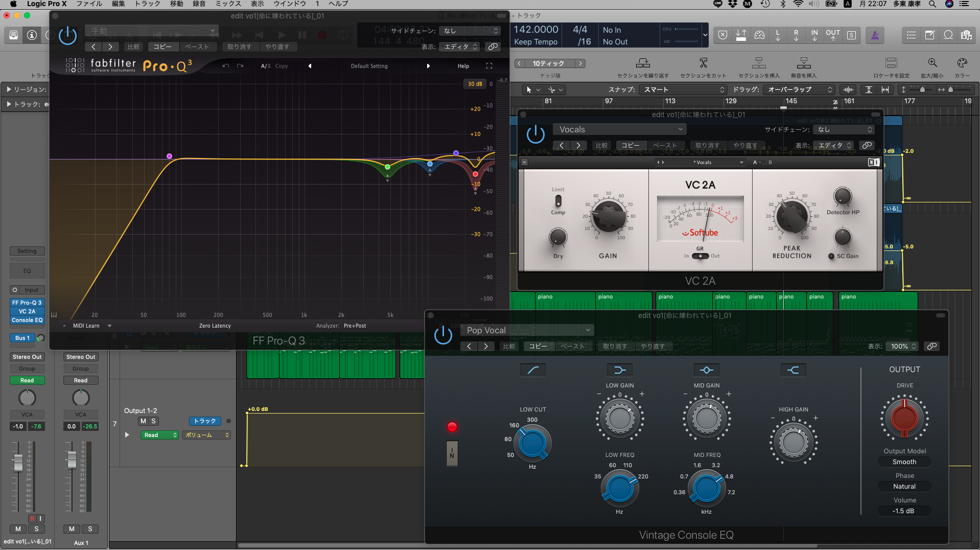
Task: Click the MIDI Learn button in Pro-Q 3
Action: coord(86,326)
